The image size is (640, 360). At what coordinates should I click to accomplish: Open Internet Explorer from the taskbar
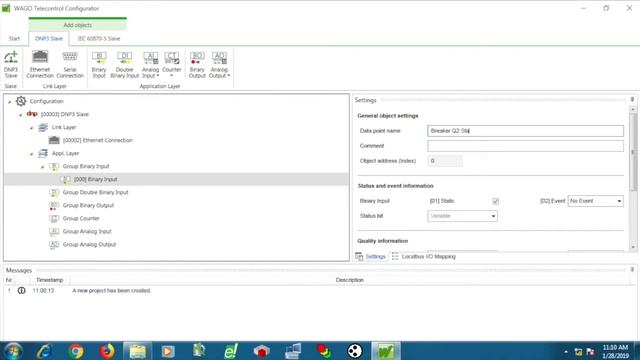pos(44,351)
